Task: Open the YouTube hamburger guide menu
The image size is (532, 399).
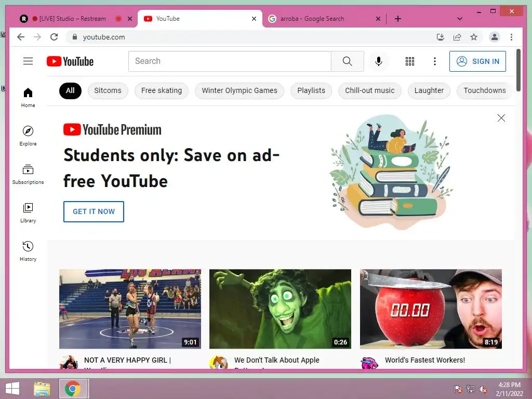Action: (x=28, y=61)
